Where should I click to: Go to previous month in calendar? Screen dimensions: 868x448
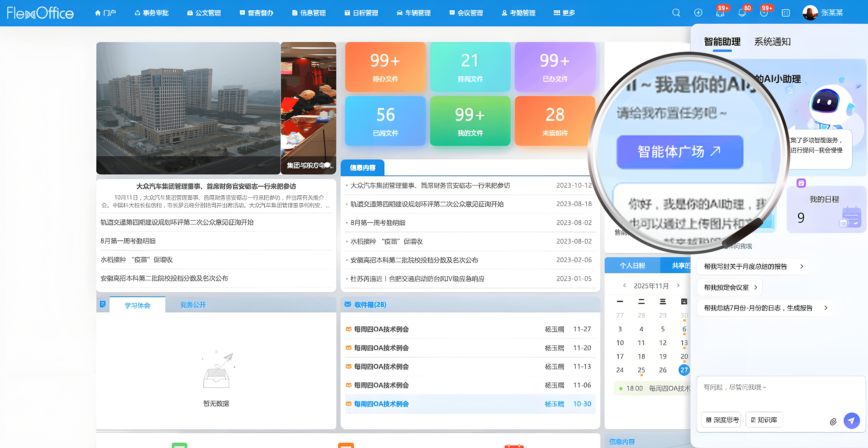coord(624,285)
